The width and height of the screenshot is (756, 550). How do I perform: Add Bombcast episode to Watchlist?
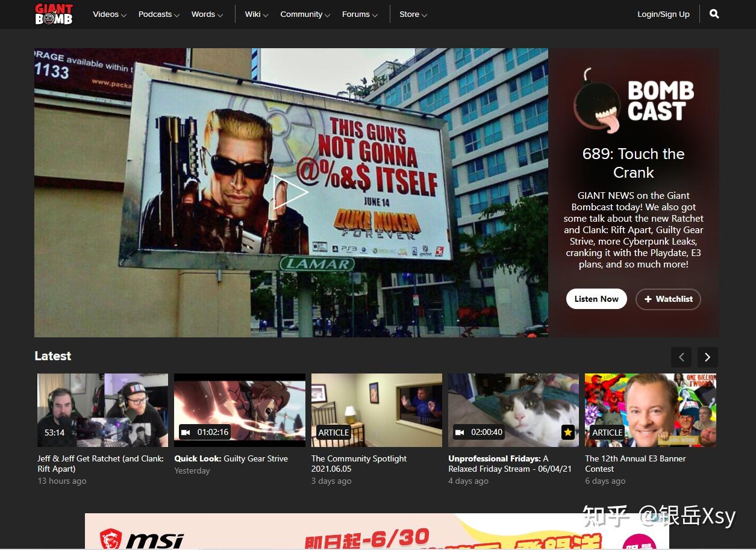pyautogui.click(x=668, y=299)
